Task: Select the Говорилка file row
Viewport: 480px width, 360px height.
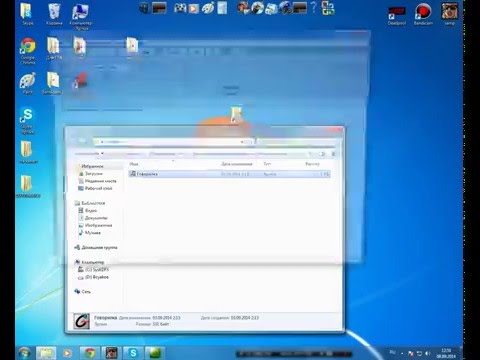Action: (229, 174)
